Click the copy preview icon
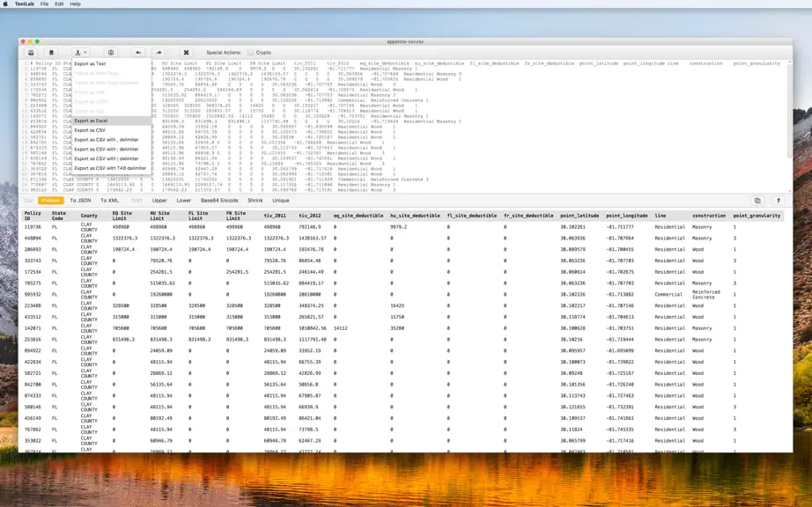The image size is (812, 507). point(757,200)
